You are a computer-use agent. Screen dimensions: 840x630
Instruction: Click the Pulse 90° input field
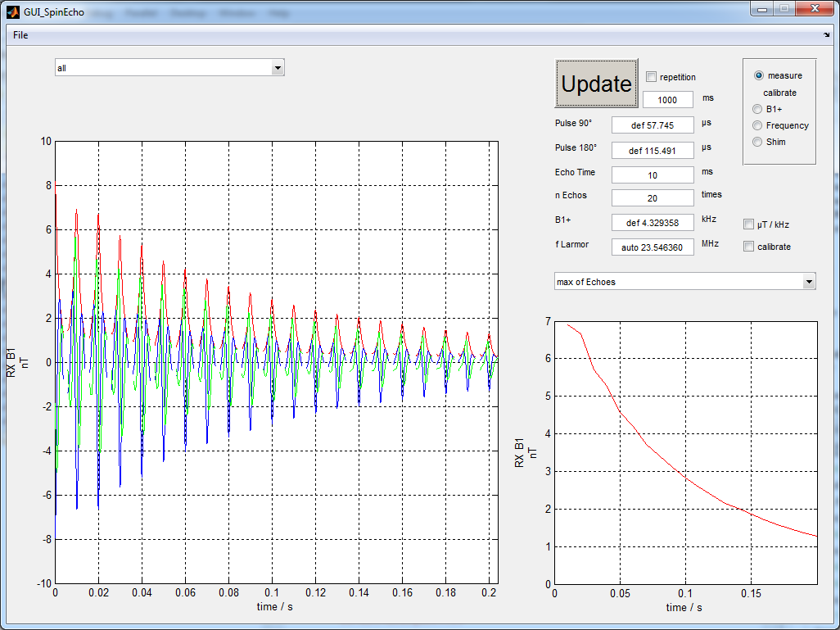pos(652,125)
